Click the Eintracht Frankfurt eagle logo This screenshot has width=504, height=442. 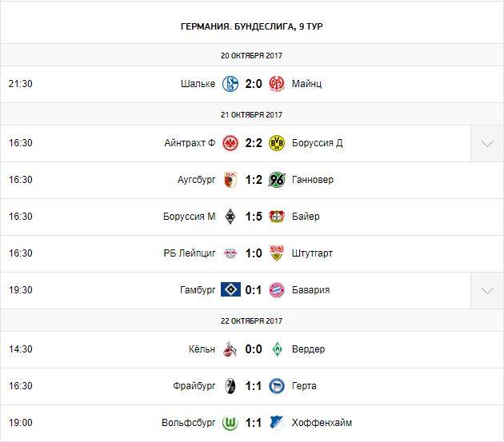(230, 143)
